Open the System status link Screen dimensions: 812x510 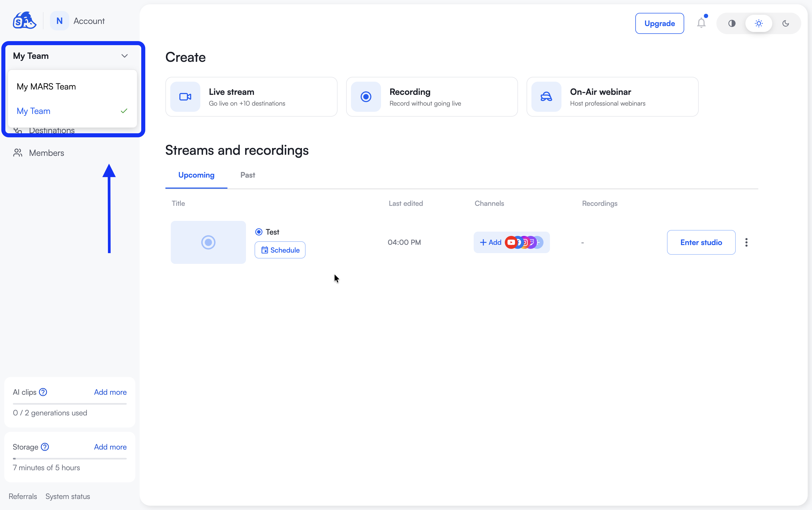(68, 497)
